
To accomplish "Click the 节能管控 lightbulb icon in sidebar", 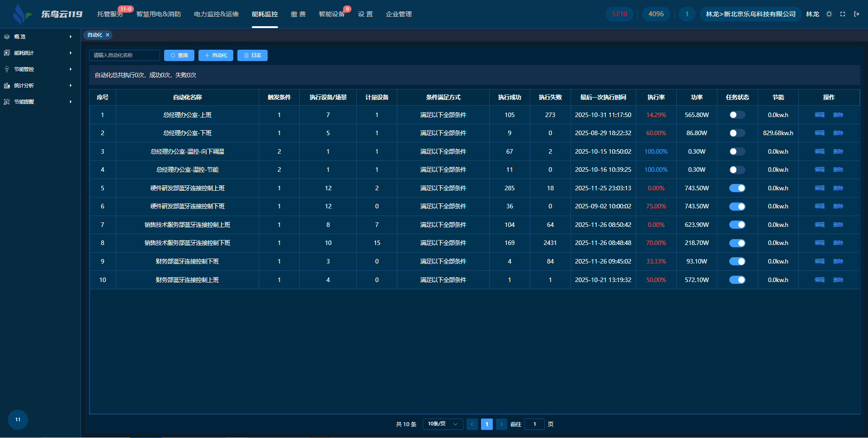I will (x=7, y=69).
